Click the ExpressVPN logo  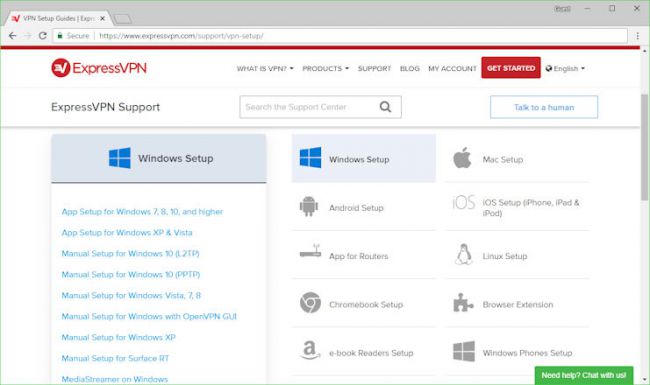click(99, 68)
